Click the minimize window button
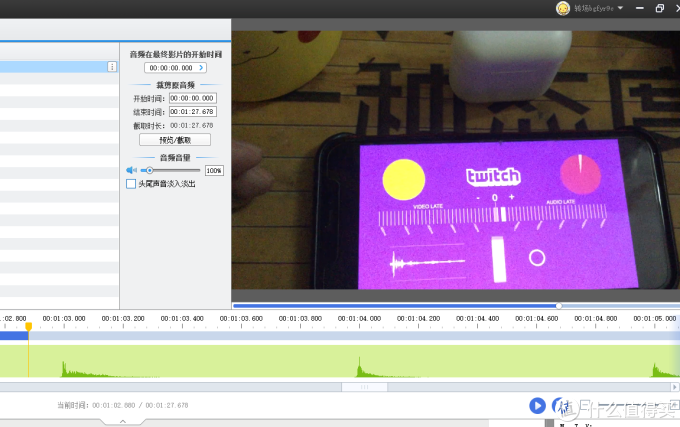680x427 pixels. click(x=640, y=8)
